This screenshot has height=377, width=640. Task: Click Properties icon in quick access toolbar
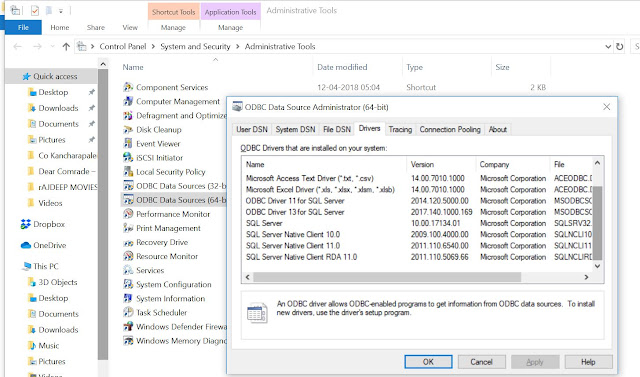35,11
